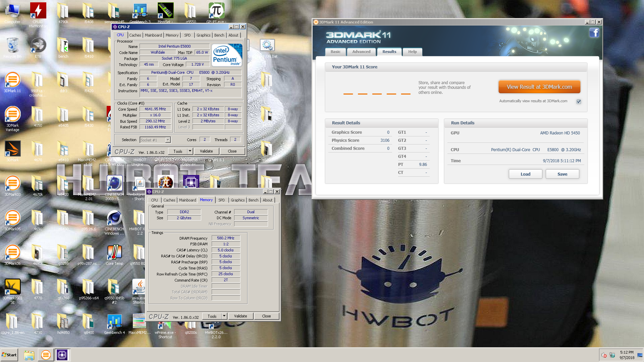644x362 pixels.
Task: Click the Save button in Run Details
Action: coord(562,174)
